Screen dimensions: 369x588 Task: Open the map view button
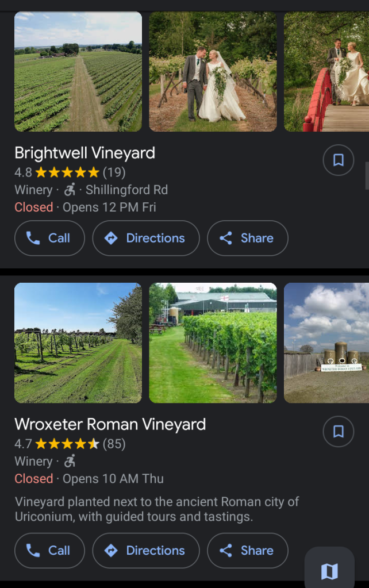click(x=329, y=571)
